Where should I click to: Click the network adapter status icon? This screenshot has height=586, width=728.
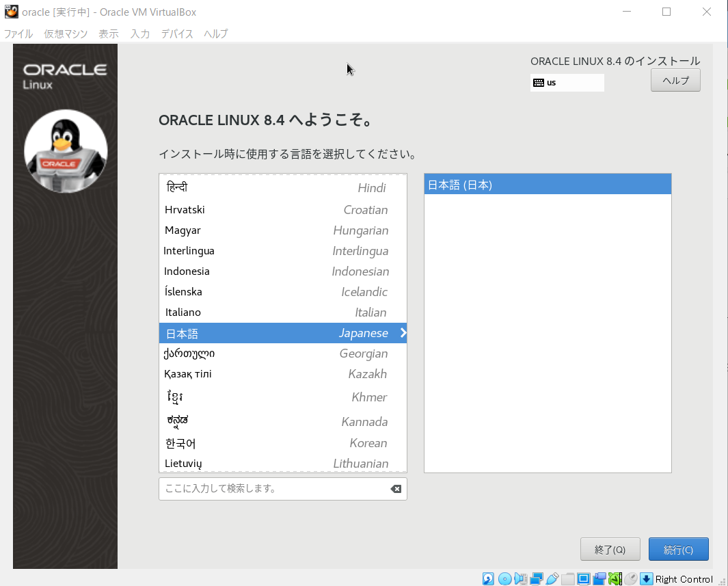tap(537, 578)
